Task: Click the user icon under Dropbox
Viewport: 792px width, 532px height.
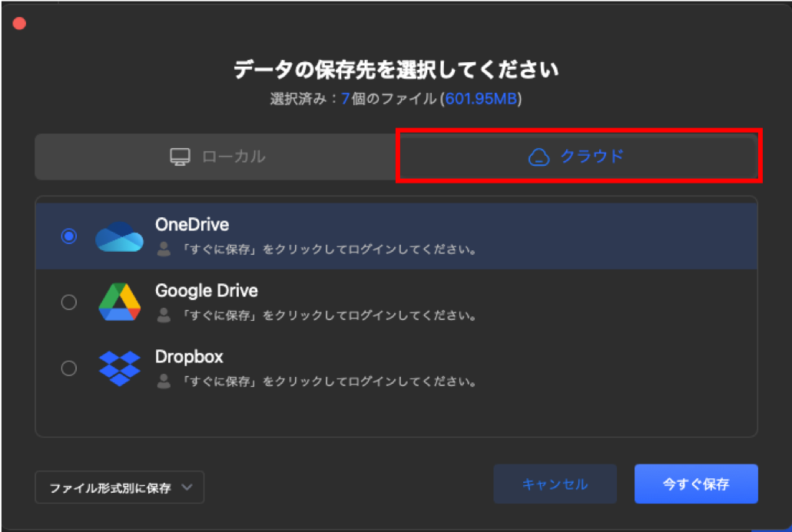Action: point(164,381)
